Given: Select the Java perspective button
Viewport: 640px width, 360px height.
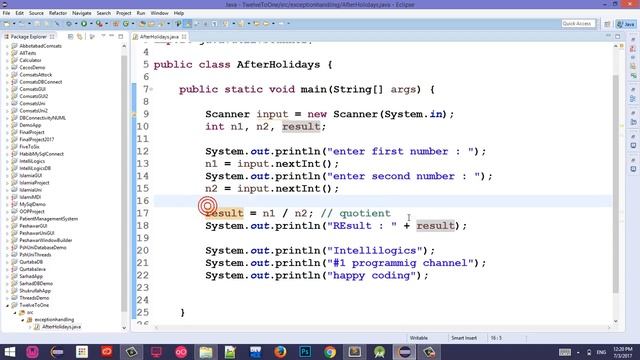Looking at the screenshot, I should (626, 24).
